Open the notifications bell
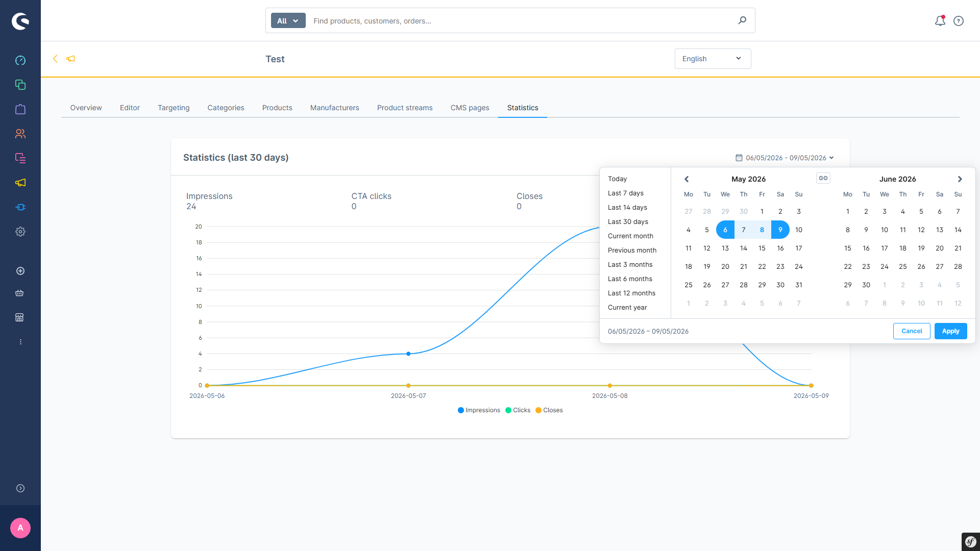The width and height of the screenshot is (980, 551). click(x=940, y=21)
